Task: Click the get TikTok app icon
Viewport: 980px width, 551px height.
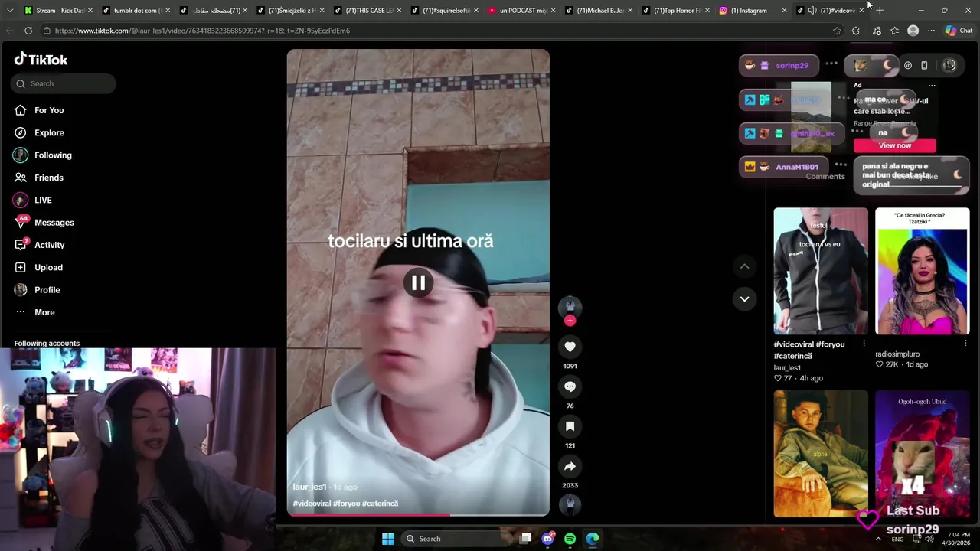Action: [908, 66]
